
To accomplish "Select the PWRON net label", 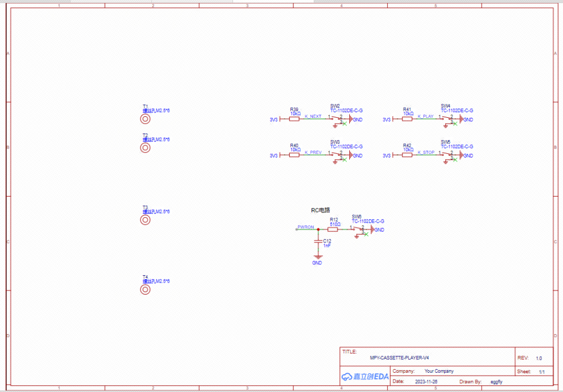I will pyautogui.click(x=305, y=227).
